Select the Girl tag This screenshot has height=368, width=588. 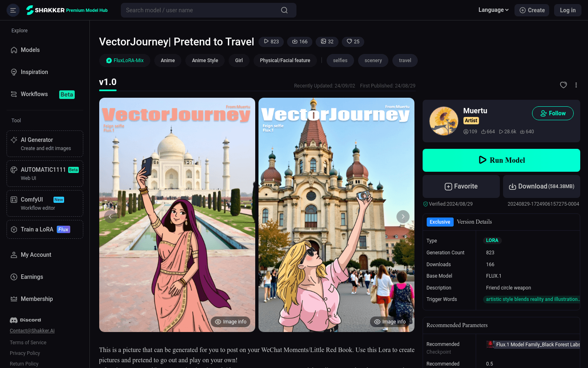(x=239, y=61)
